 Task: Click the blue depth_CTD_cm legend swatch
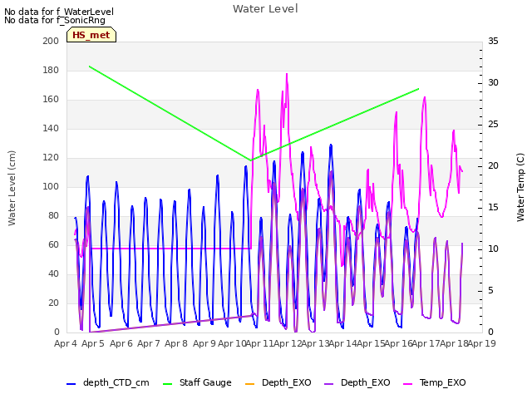tap(71, 384)
